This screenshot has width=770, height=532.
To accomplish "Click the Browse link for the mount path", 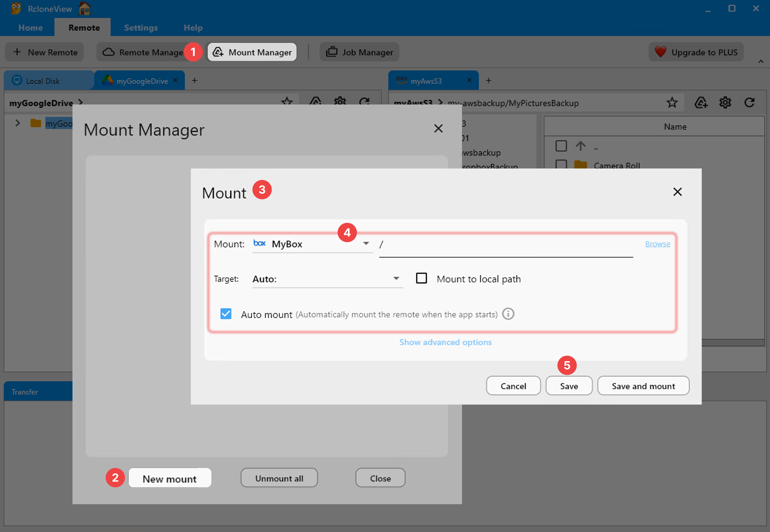I will [x=657, y=244].
